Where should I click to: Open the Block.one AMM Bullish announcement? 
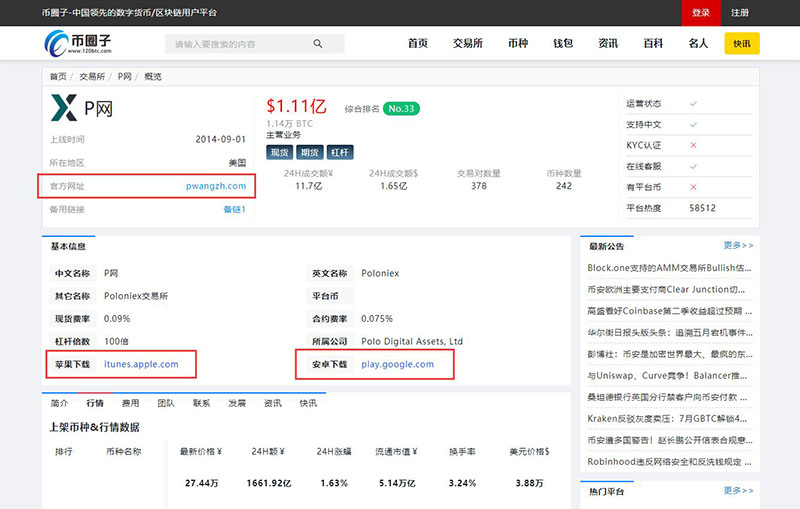[669, 268]
